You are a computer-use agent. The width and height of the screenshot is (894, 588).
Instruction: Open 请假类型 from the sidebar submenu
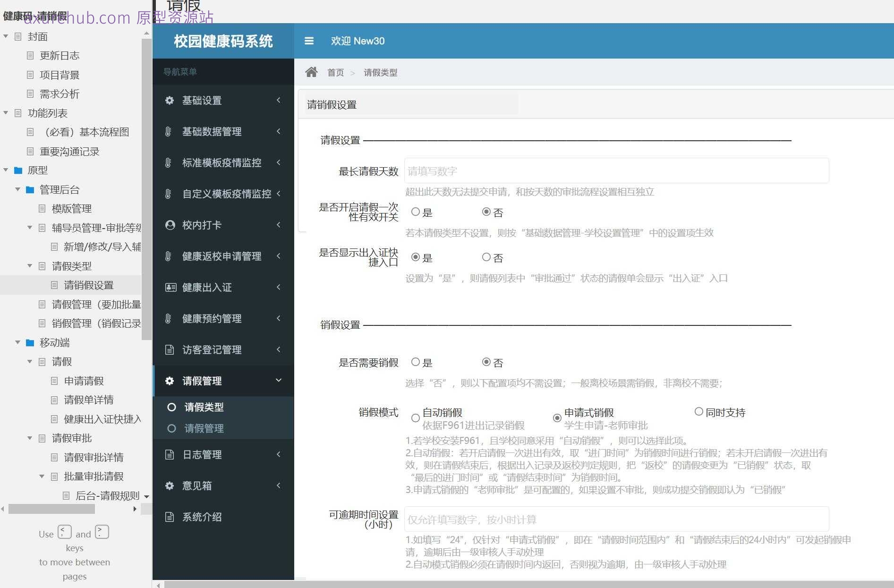click(x=205, y=407)
